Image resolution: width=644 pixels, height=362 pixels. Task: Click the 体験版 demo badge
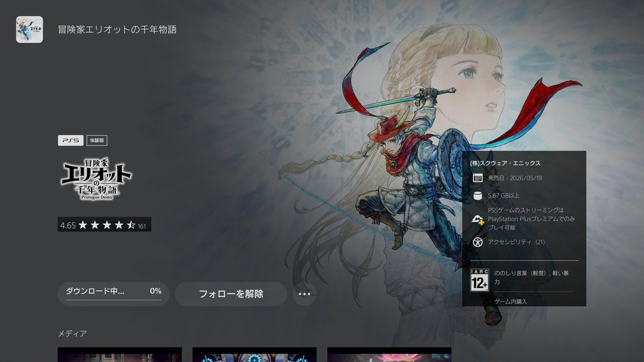(x=97, y=141)
